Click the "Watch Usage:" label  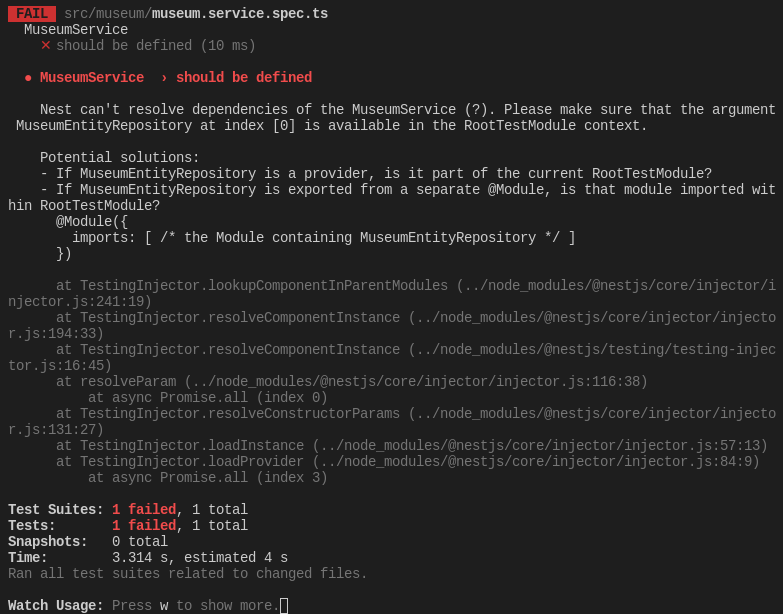(x=55, y=605)
